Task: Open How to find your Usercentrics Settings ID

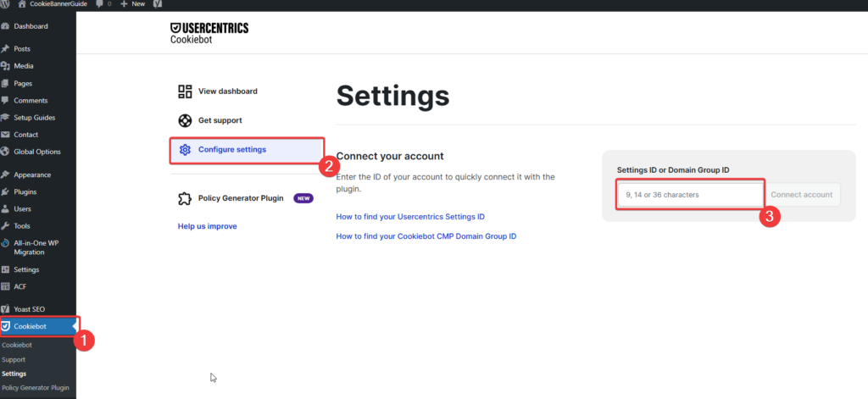Action: click(x=410, y=216)
